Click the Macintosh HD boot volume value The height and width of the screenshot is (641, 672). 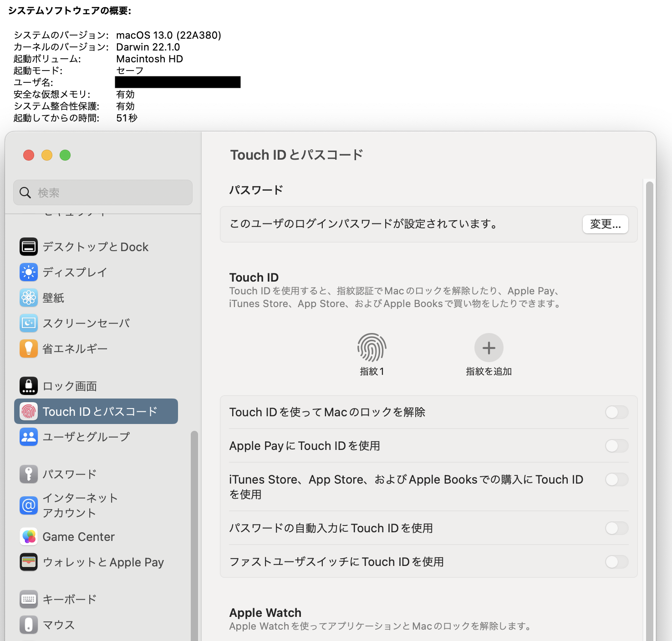[150, 59]
